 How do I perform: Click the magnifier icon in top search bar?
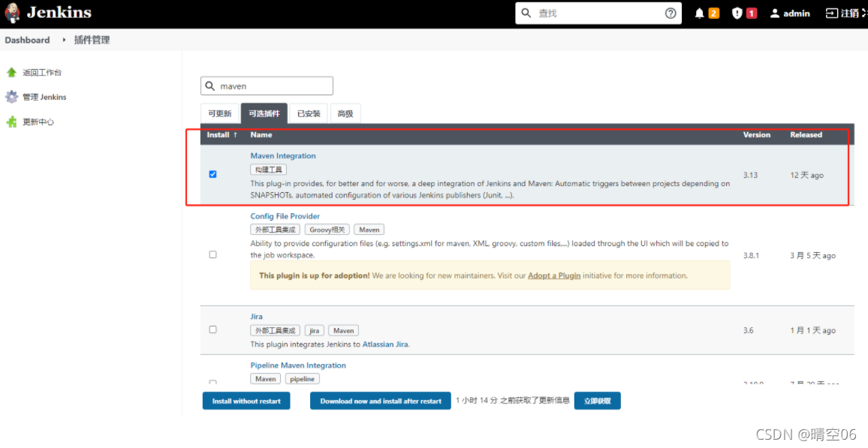pyautogui.click(x=526, y=13)
